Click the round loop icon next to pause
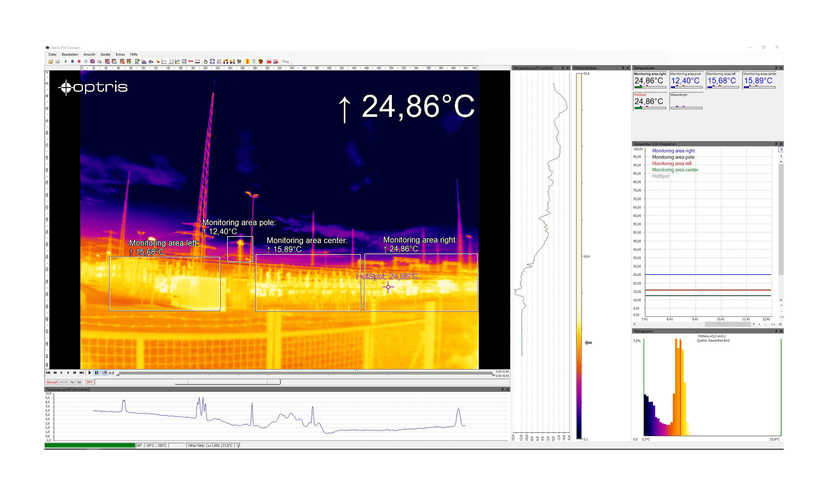 pos(105,372)
